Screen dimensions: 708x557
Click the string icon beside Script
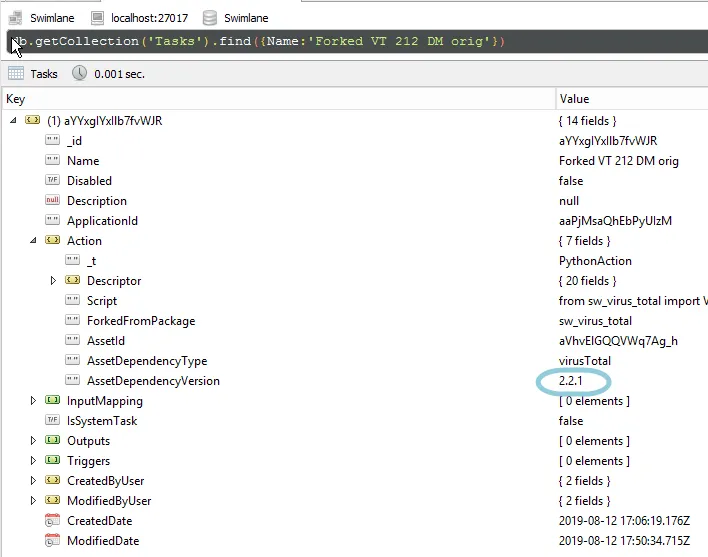tap(72, 300)
